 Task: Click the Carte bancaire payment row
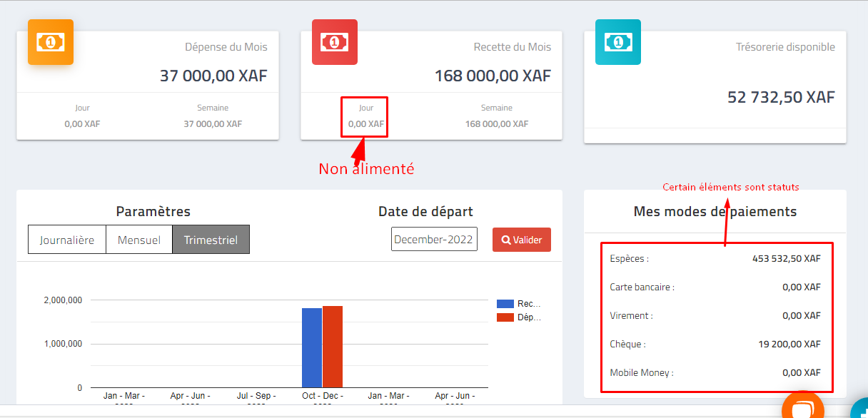715,287
